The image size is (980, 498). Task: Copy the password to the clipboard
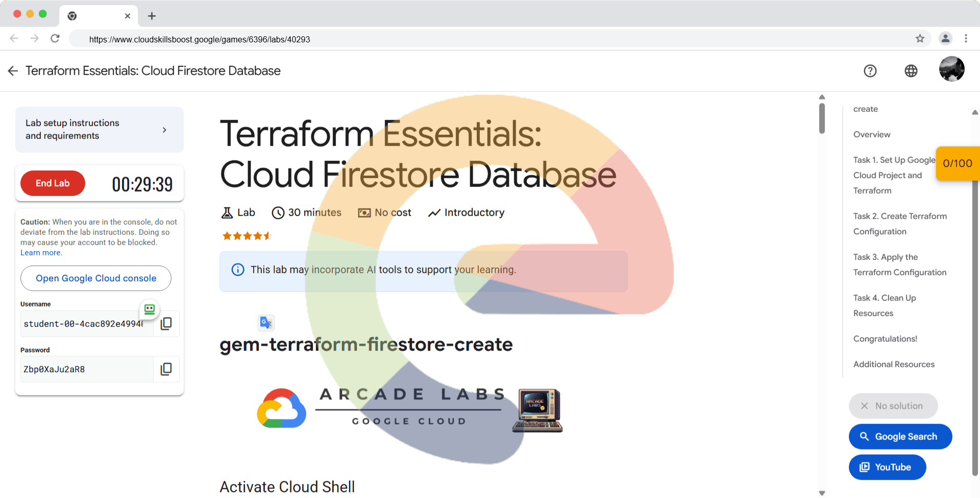(x=166, y=369)
